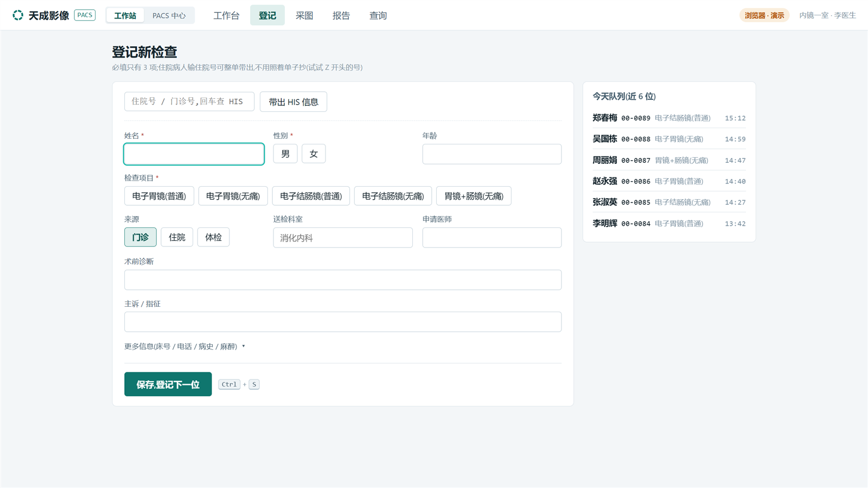Open the 工作台 tab
868x488 pixels.
pos(226,16)
